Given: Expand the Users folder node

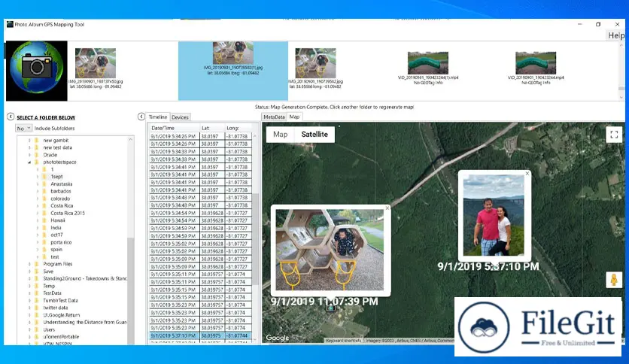Looking at the screenshot, I should point(29,329).
